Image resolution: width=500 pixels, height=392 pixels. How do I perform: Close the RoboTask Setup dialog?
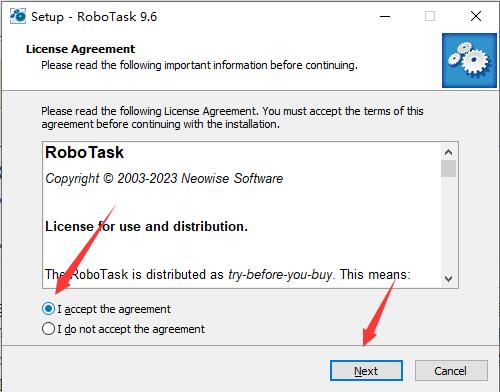(476, 16)
